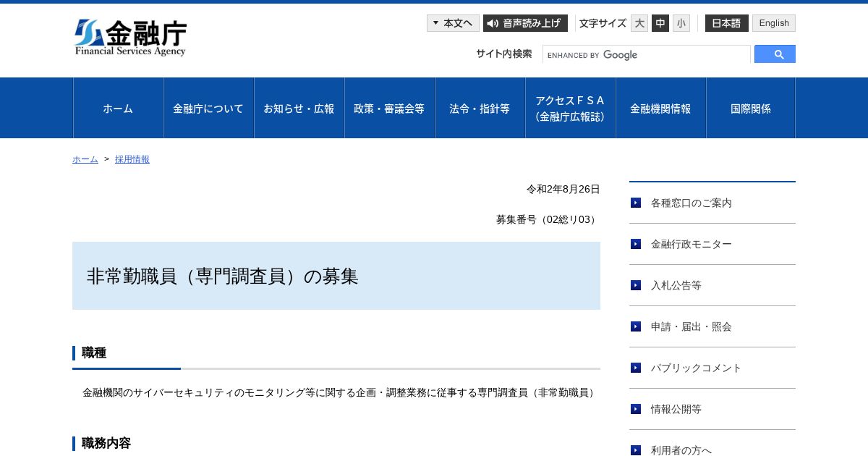Open the 金融庁について menu item
This screenshot has width=868, height=456.
(208, 108)
